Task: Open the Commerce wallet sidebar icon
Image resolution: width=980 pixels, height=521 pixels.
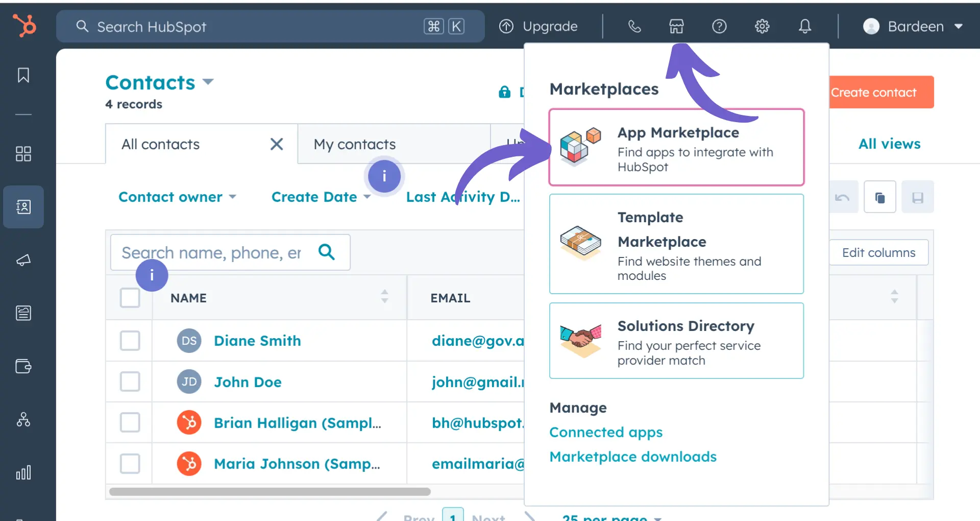Action: [x=23, y=366]
